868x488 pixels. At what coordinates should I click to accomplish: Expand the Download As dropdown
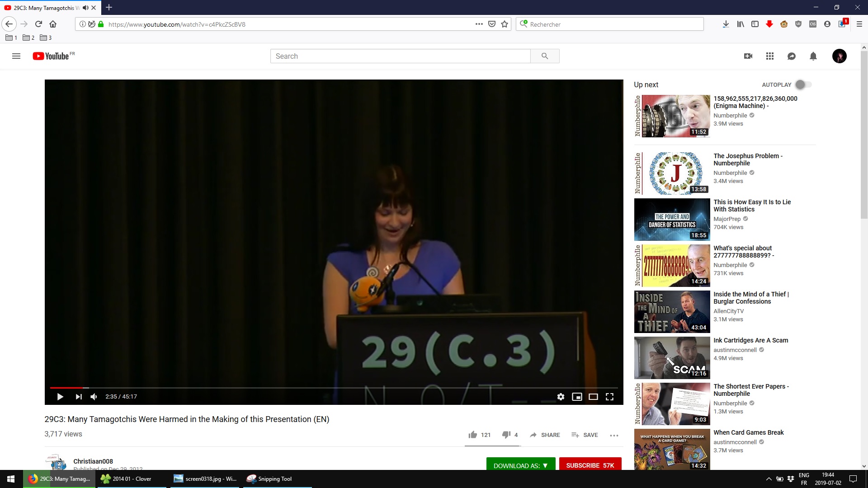[x=520, y=465]
